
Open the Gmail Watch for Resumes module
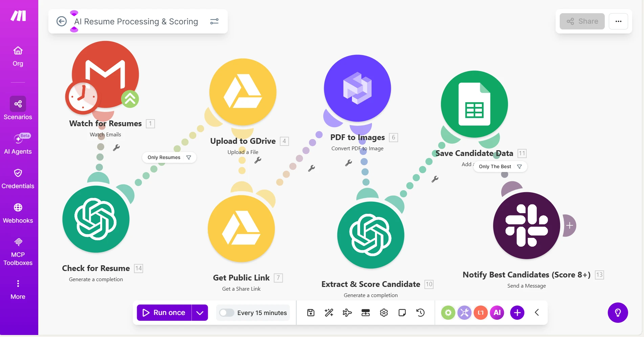(x=105, y=74)
